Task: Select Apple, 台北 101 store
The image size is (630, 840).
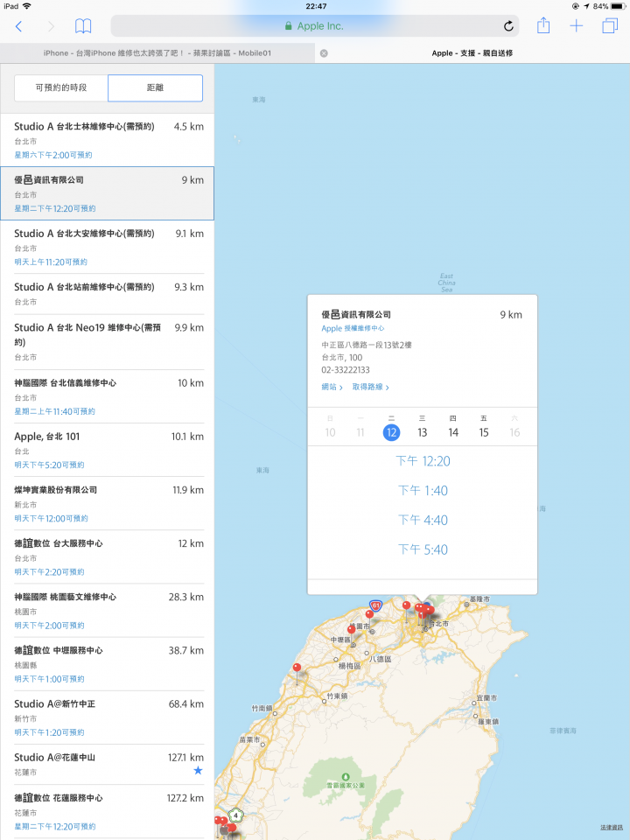Action: click(107, 450)
